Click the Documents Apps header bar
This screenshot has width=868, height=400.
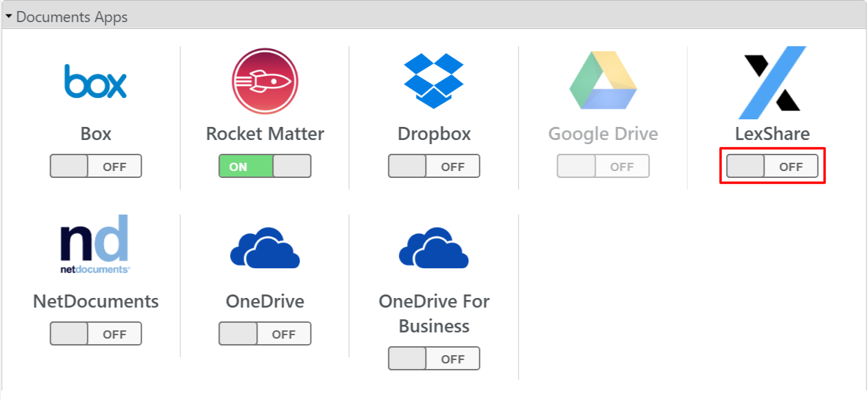tap(434, 15)
